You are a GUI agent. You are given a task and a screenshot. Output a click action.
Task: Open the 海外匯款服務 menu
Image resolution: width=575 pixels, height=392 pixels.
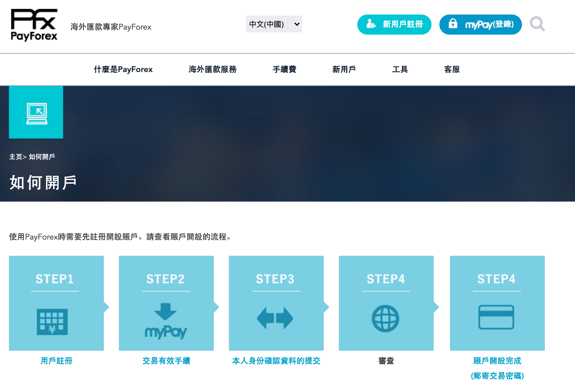pos(213,69)
